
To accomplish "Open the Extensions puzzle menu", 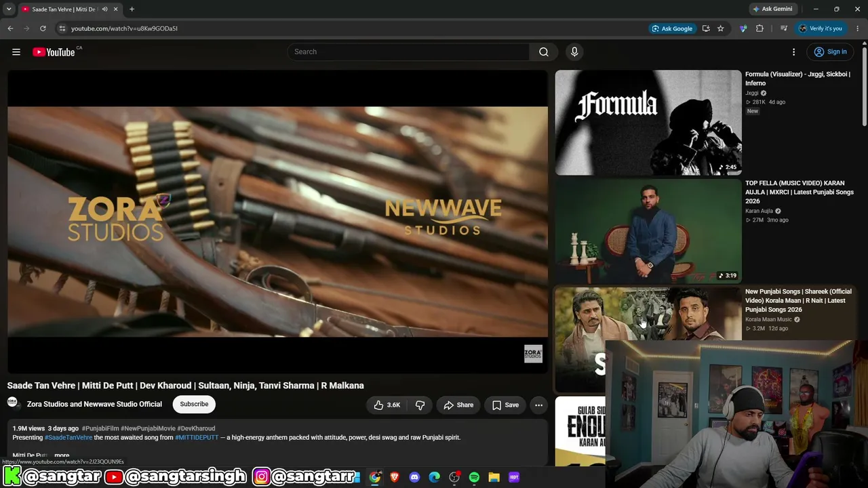I will pos(759,28).
